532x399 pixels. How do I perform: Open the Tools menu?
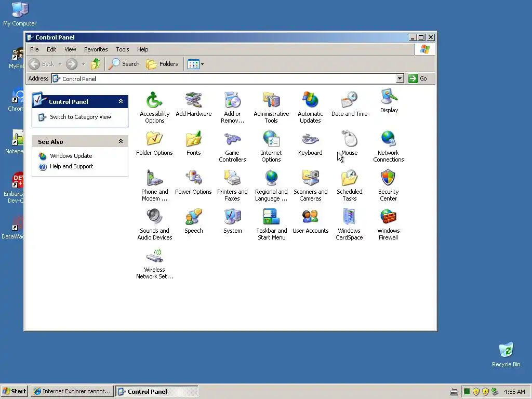(x=123, y=49)
